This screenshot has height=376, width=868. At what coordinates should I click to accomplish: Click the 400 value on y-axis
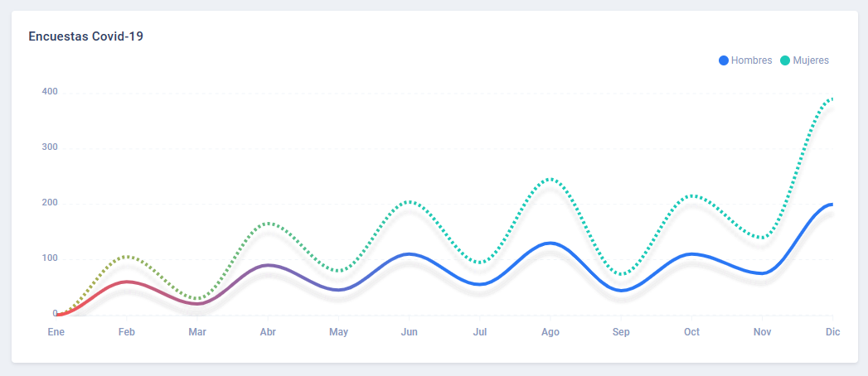[x=50, y=92]
